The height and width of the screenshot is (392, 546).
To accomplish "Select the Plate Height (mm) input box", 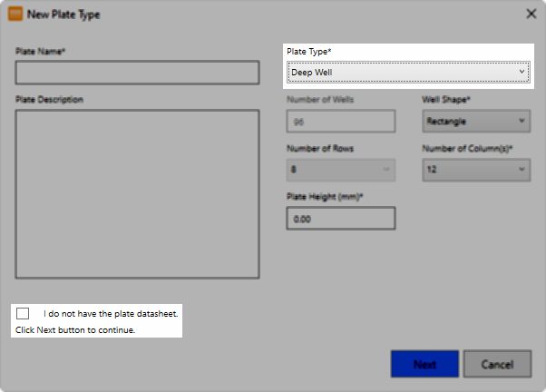I will 340,219.
